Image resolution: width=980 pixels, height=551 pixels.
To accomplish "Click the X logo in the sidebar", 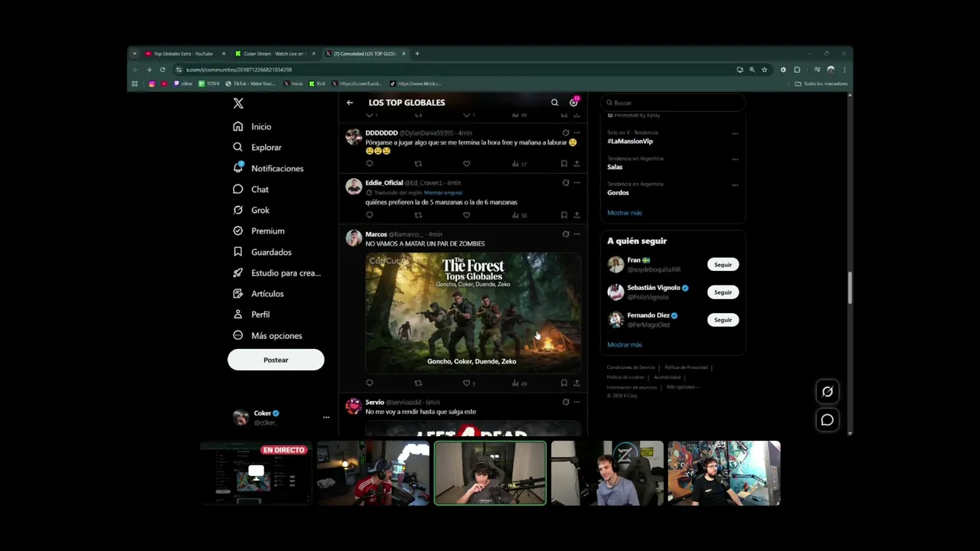I will [x=238, y=103].
